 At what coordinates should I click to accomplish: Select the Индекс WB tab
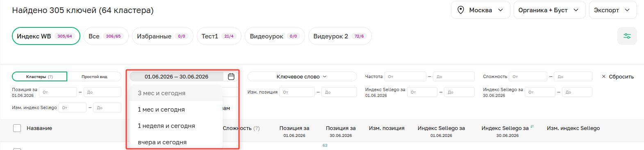pyautogui.click(x=46, y=36)
